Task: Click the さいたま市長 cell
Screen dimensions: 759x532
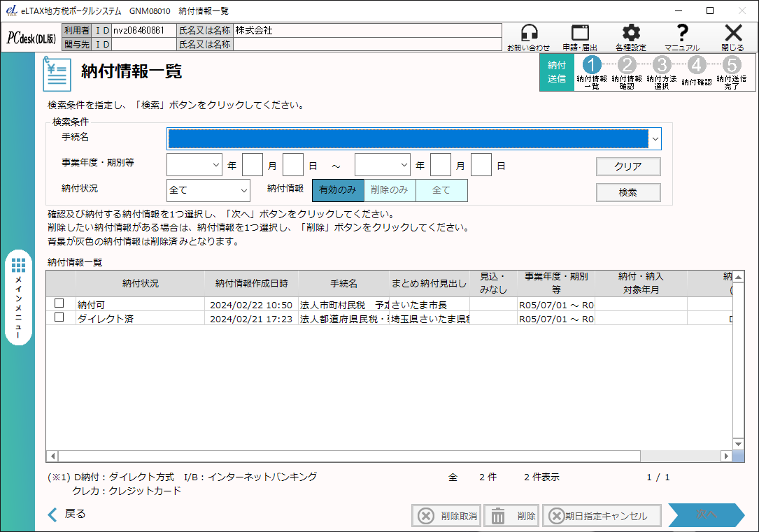Action: point(430,305)
